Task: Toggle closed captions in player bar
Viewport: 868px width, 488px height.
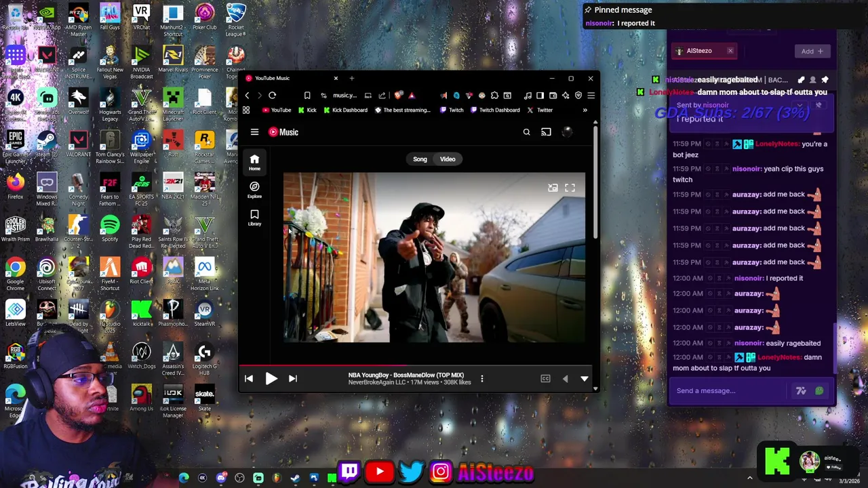Action: pos(545,379)
